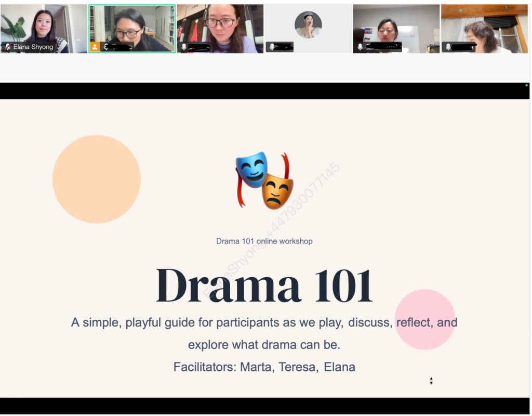
Task: Click the green indicator dot above the shared slide
Action: click(x=526, y=85)
